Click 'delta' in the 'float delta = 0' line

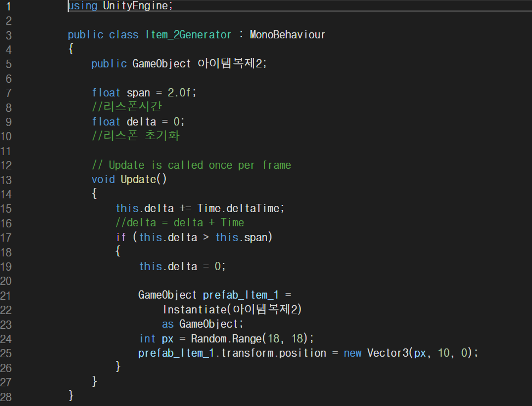141,122
